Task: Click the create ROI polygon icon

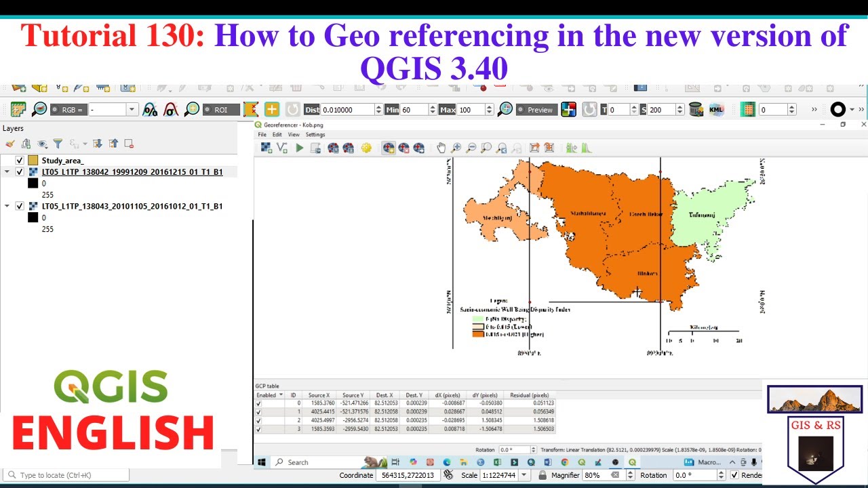Action: coord(251,109)
